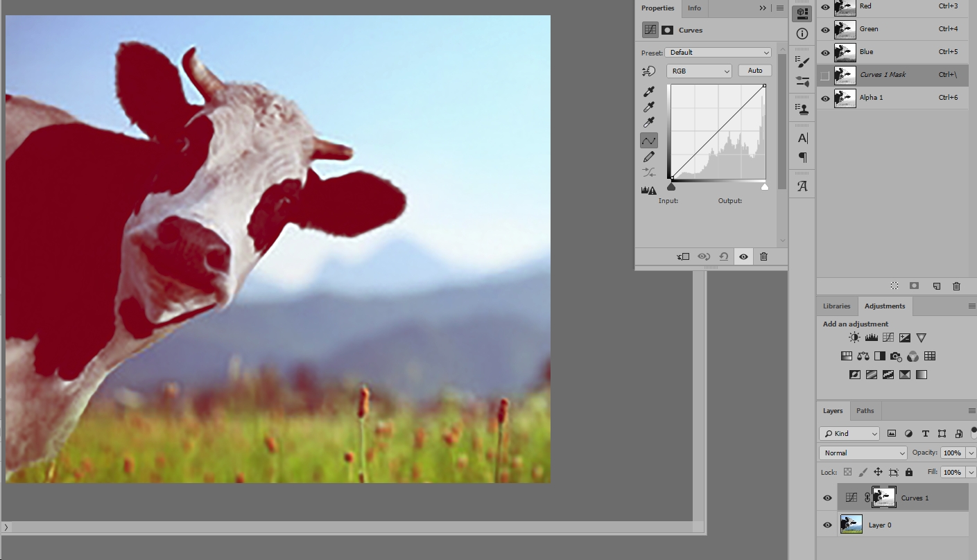Click the Curves adjustment icon in Properties

pyautogui.click(x=650, y=30)
